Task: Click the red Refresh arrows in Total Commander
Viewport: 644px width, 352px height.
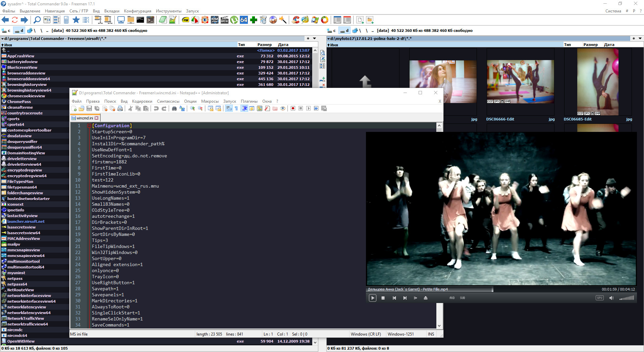Action: click(x=15, y=20)
